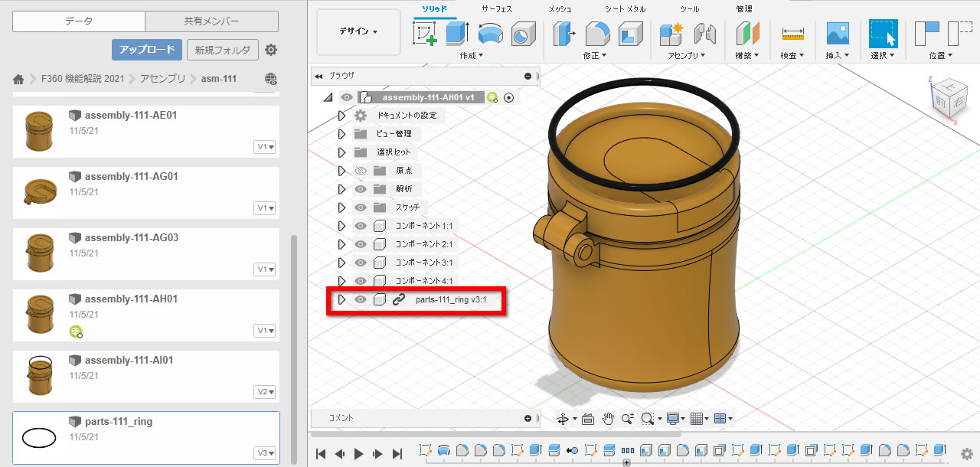Switch to the ツール tab
The width and height of the screenshot is (980, 467).
pyautogui.click(x=689, y=9)
